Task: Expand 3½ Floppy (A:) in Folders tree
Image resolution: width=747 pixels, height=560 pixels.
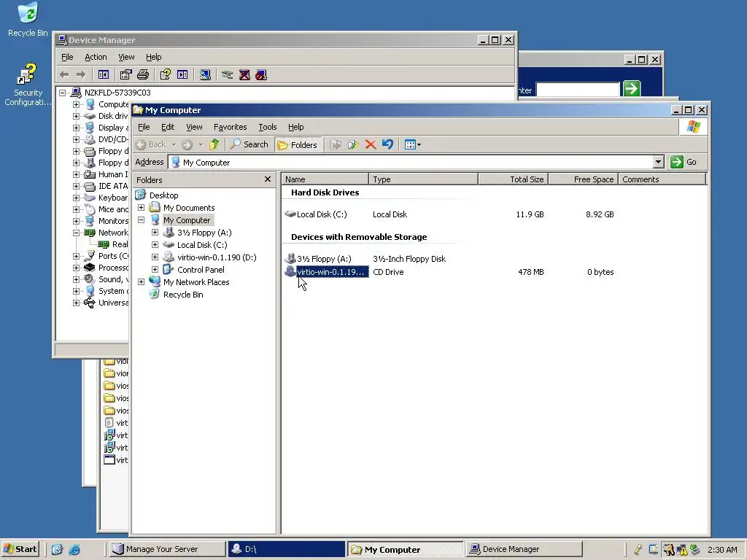Action: (x=155, y=233)
